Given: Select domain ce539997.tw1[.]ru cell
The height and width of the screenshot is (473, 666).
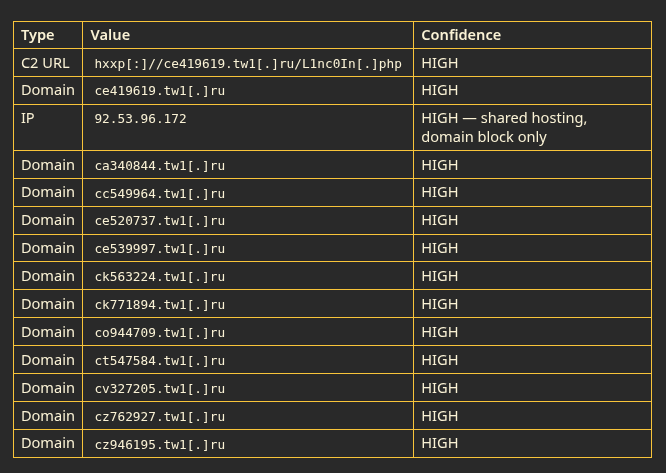Looking at the screenshot, I should tap(248, 248).
